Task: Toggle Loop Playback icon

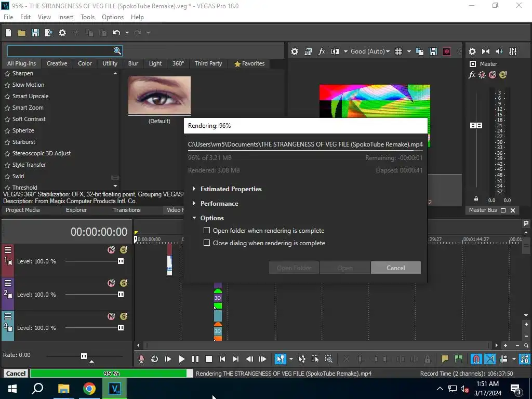Action: 154,359
